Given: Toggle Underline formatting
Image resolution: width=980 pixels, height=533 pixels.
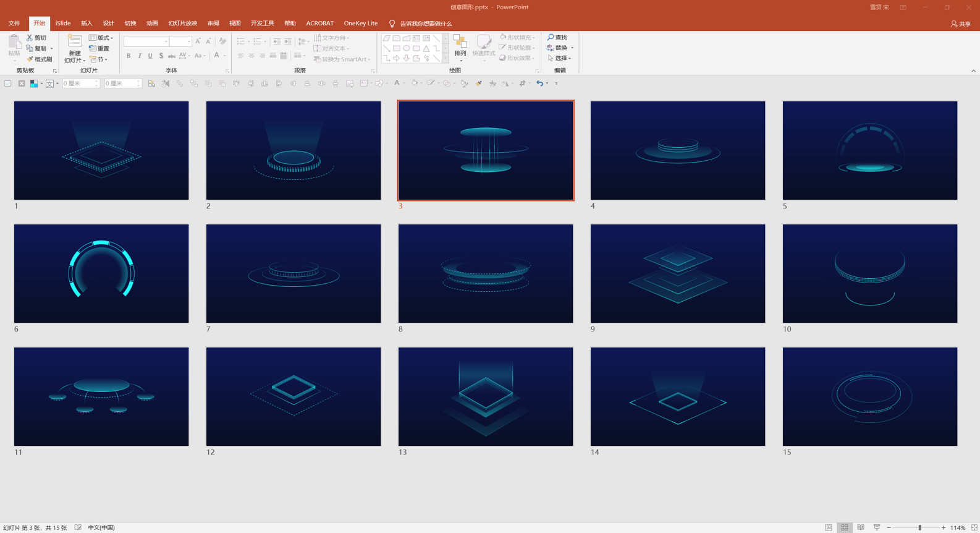Looking at the screenshot, I should tap(150, 56).
